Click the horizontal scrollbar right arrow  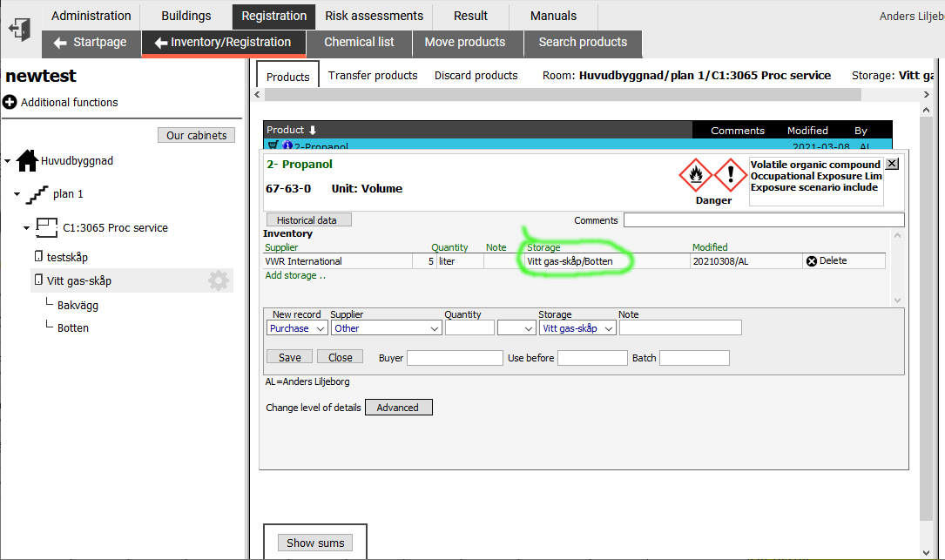(927, 95)
